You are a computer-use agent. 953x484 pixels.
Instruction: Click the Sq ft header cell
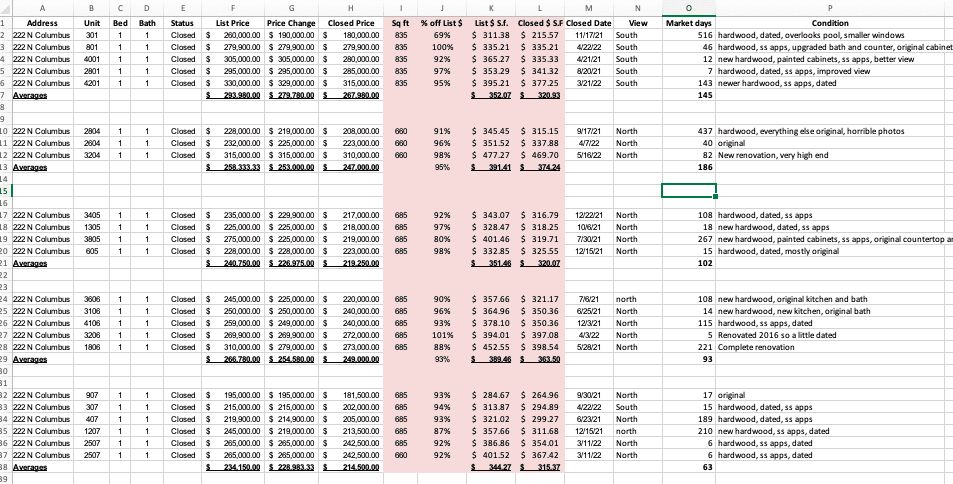point(400,21)
